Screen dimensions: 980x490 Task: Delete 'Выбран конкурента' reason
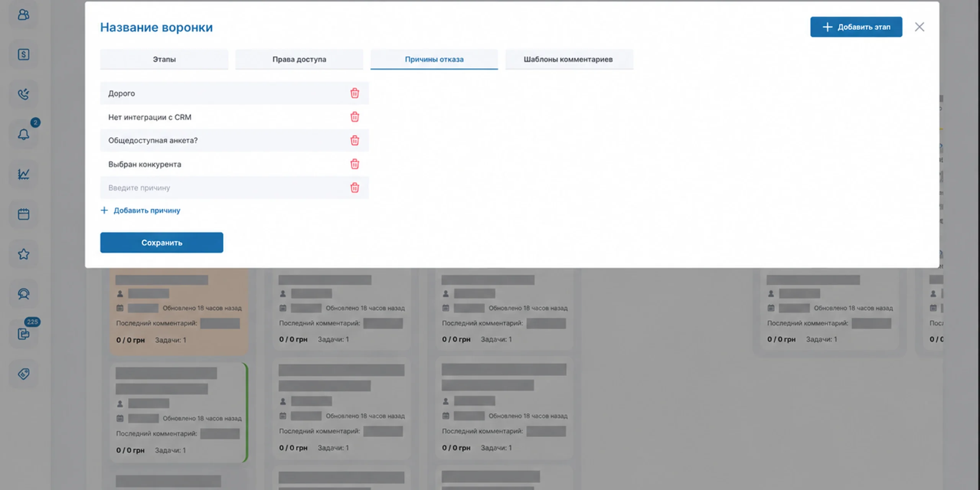pyautogui.click(x=354, y=164)
